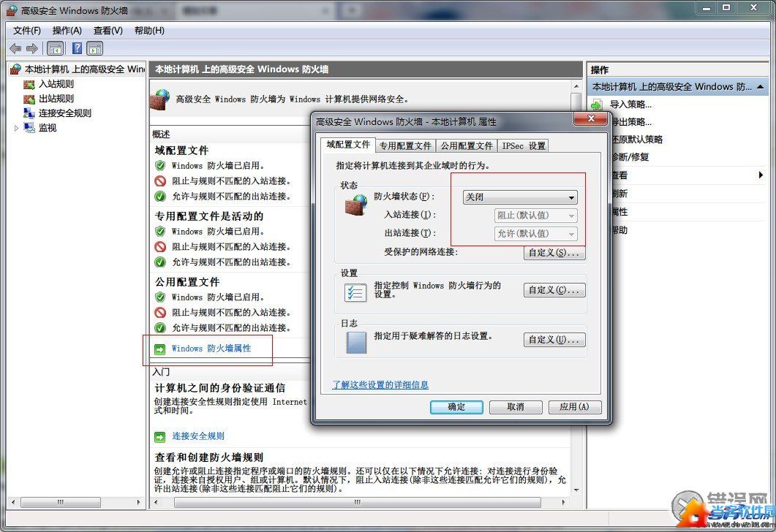Click the center pane horizontal scrollbar
Image resolution: width=776 pixels, height=532 pixels.
(359, 502)
